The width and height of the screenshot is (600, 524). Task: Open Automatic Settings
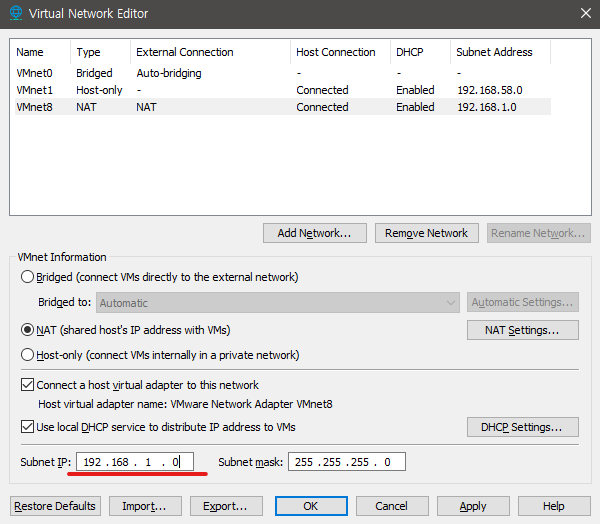(523, 302)
